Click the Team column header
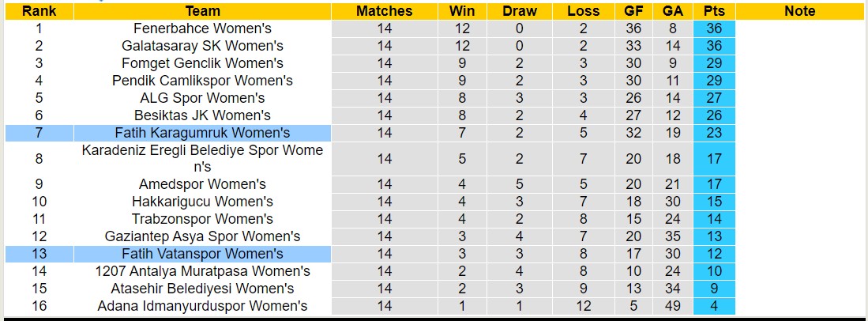 click(x=203, y=11)
